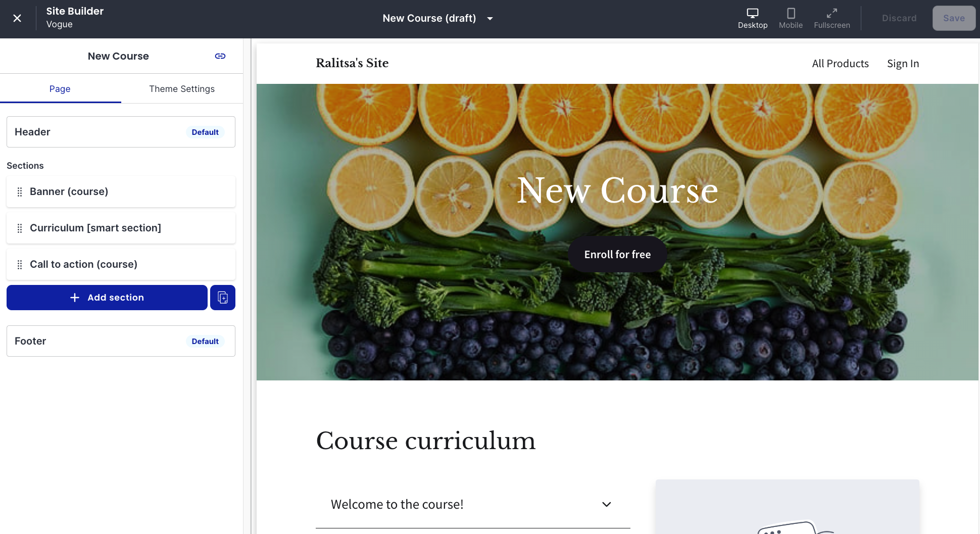Close the Site Builder with the X icon

[x=17, y=18]
